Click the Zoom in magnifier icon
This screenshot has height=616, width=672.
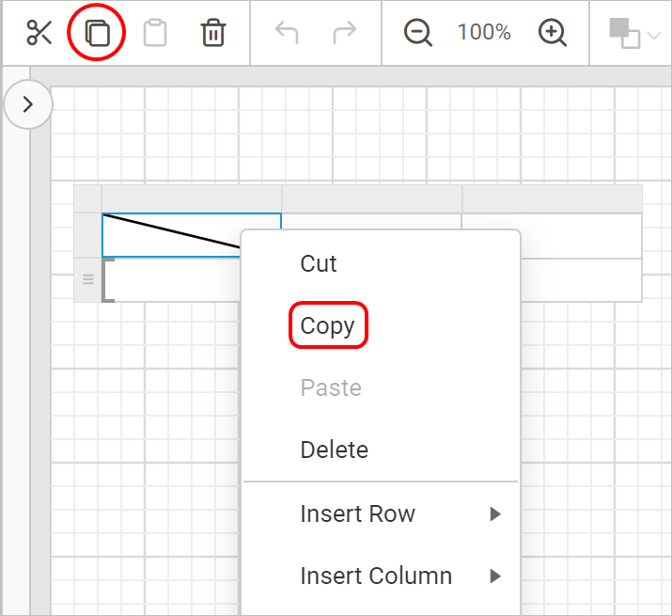pos(553,33)
